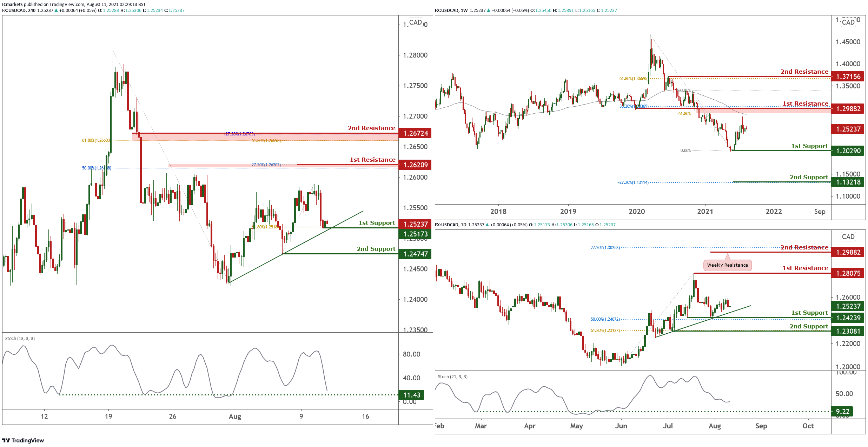This screenshot has width=868, height=447.
Task: Select the 1.28075 daily resistance price tag
Action: [x=848, y=273]
